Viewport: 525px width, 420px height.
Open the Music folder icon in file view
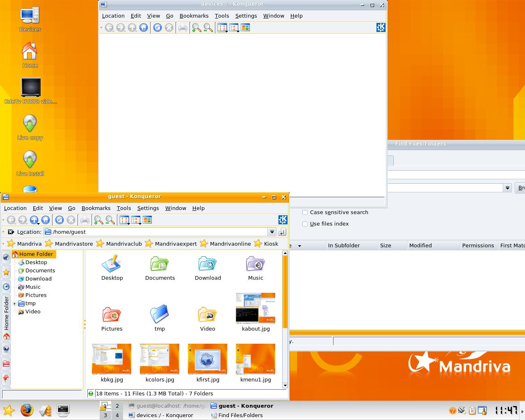point(256,264)
